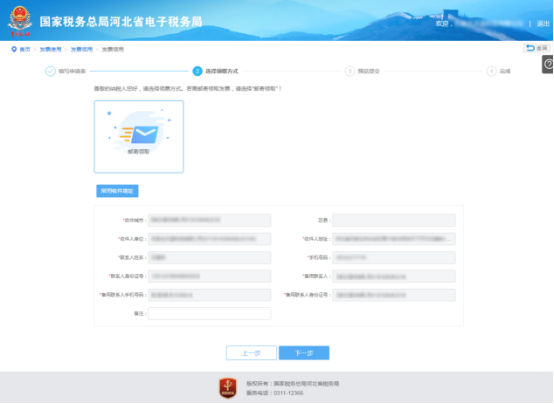
Task: Click the 收件城市 field
Action: tap(210, 220)
